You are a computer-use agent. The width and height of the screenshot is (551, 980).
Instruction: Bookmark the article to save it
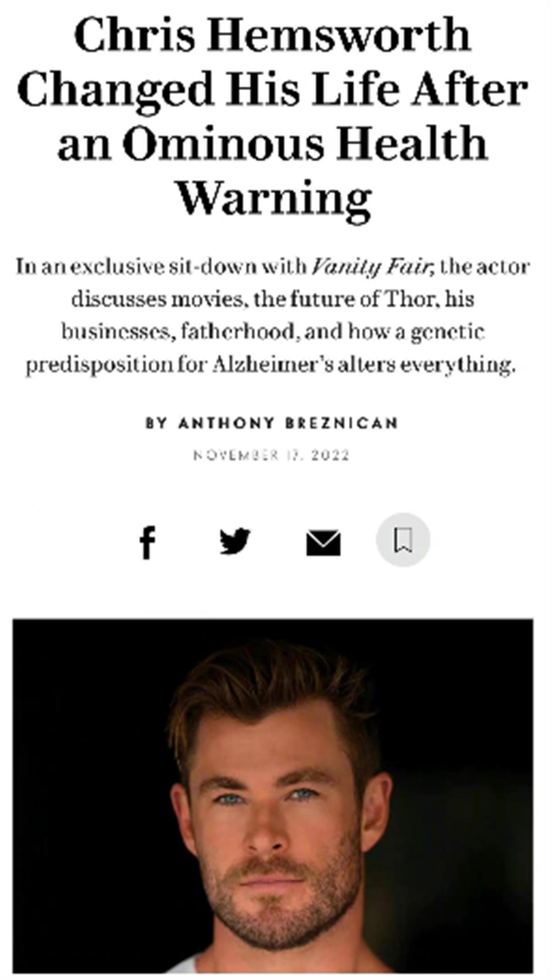403,540
